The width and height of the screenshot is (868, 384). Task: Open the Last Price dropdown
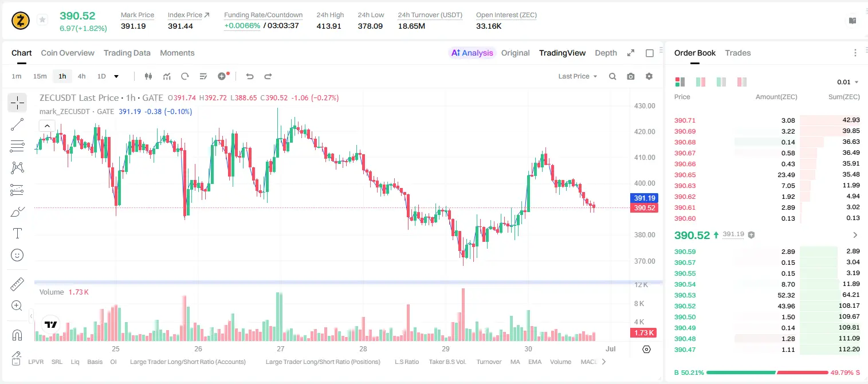(x=578, y=76)
